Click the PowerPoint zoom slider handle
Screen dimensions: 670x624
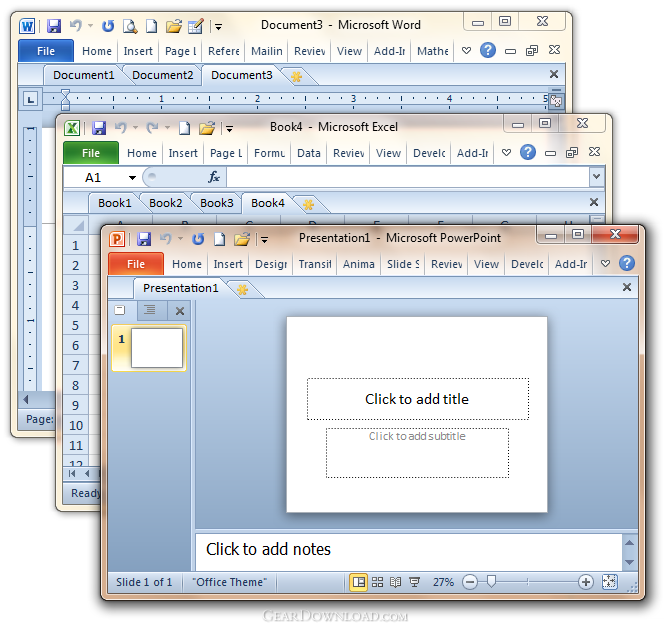click(491, 581)
